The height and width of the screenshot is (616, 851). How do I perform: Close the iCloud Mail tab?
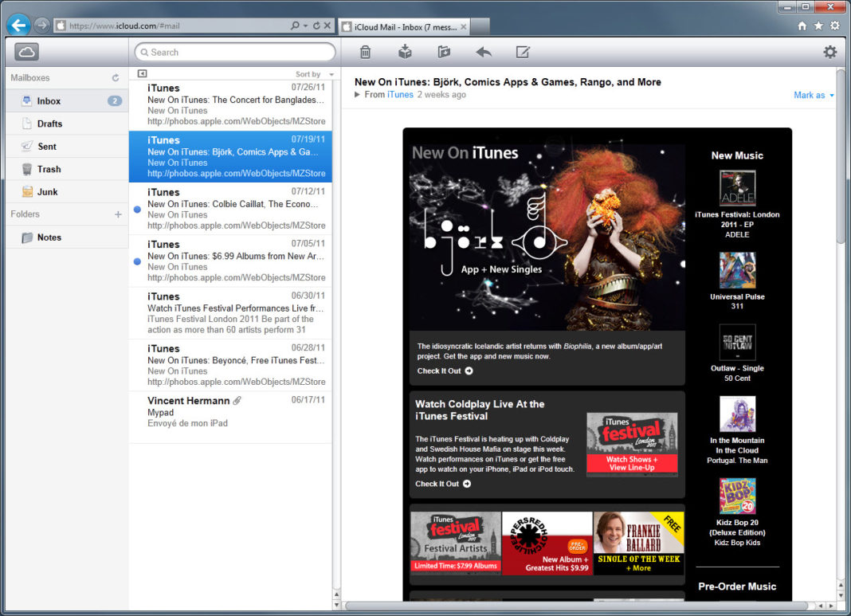(464, 26)
